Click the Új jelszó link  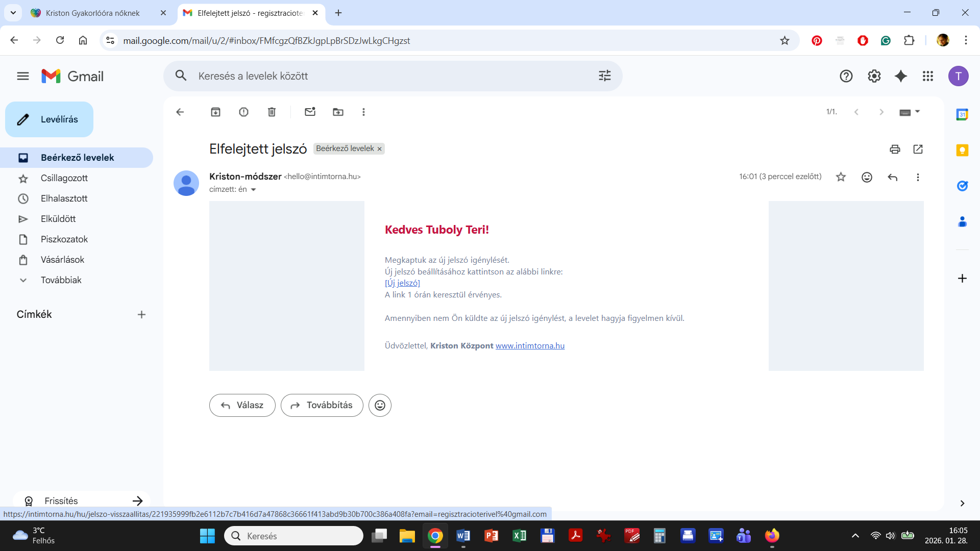(402, 283)
